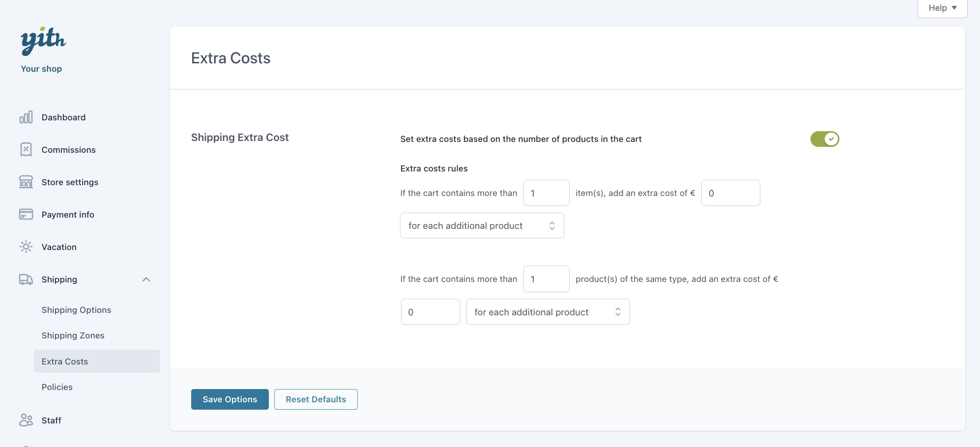Click the Vacation sun icon
This screenshot has height=447, width=980.
click(26, 247)
